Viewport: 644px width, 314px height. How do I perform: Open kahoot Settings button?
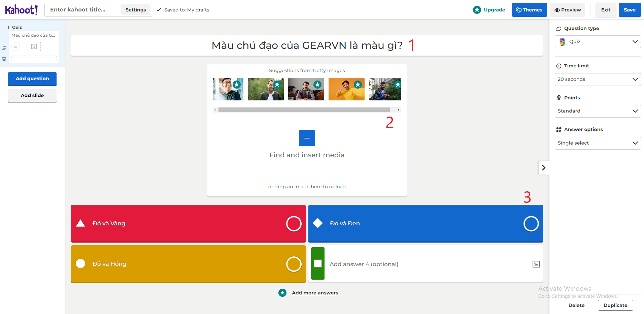[x=136, y=10]
